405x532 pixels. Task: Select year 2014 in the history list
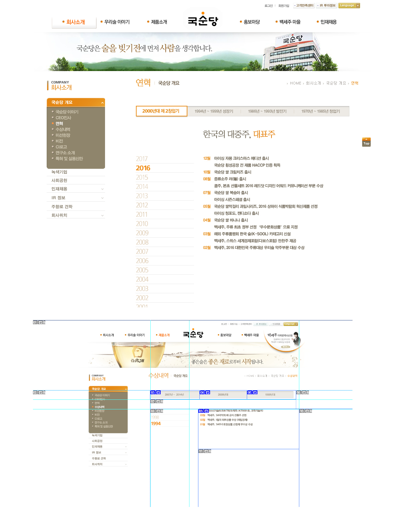[x=142, y=187]
